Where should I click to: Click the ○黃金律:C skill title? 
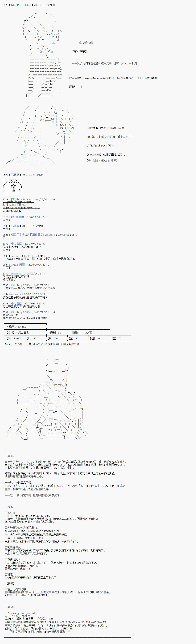(x=11, y=513)
